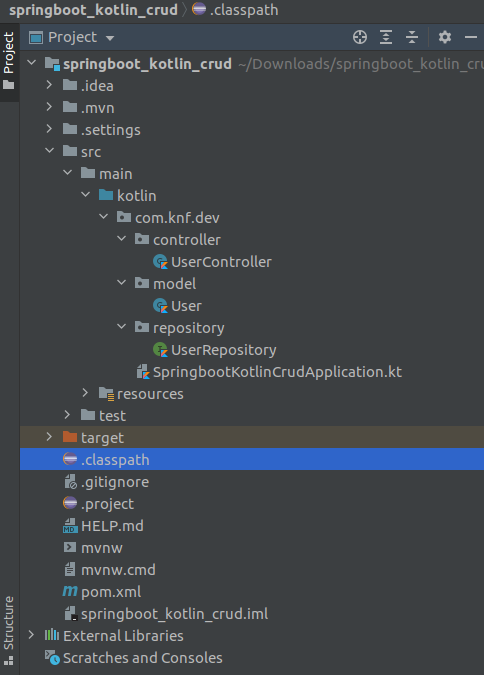Select the model package name
This screenshot has height=675, width=484.
coord(174,284)
